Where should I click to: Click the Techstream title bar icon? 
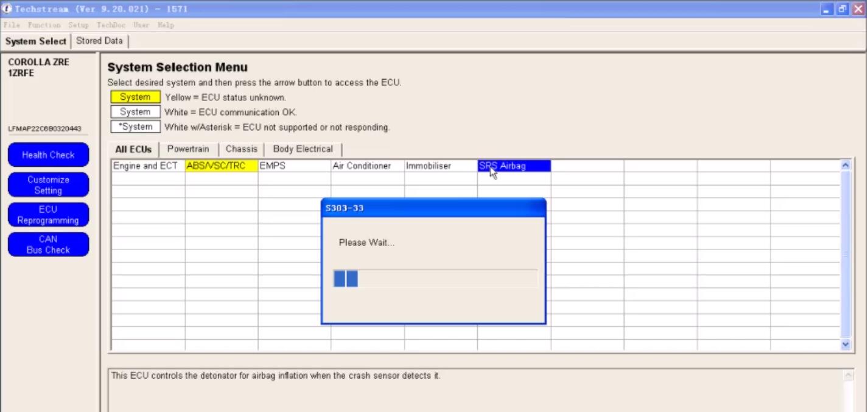coord(7,9)
